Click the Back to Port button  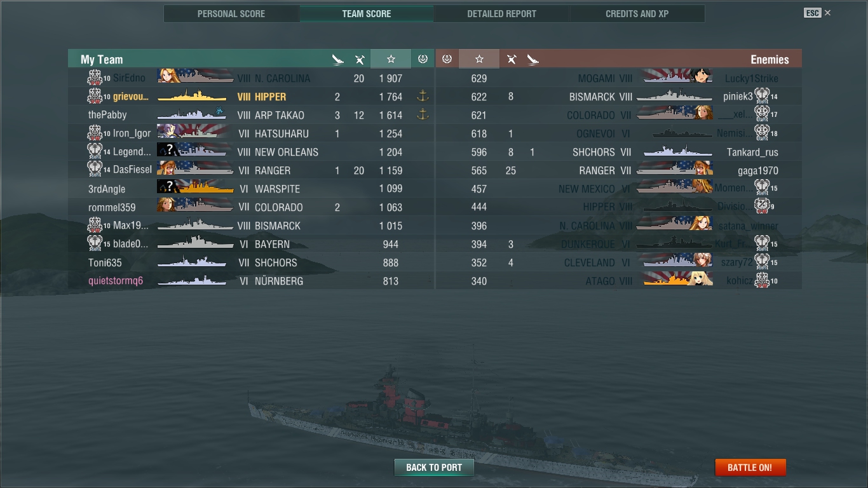click(434, 468)
